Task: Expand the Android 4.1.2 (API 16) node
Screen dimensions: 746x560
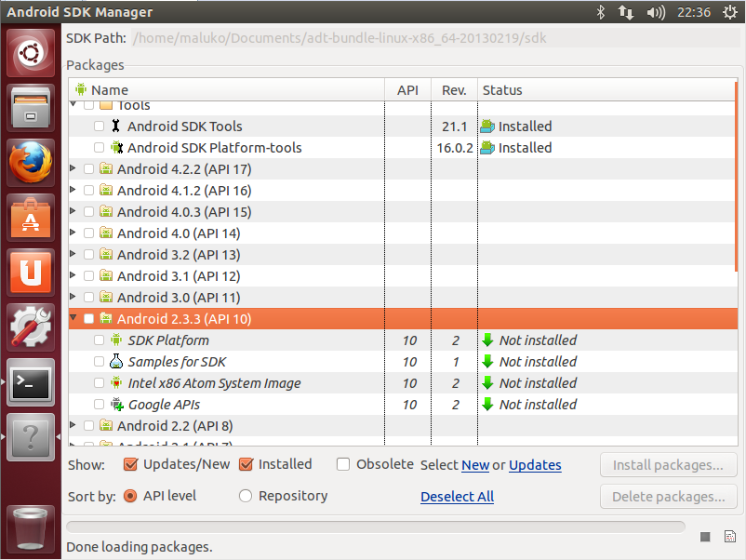Action: click(x=73, y=190)
